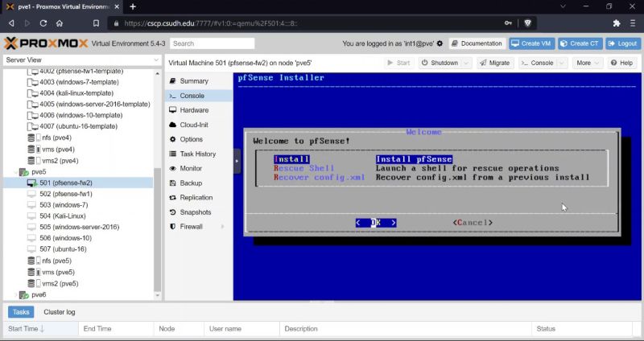Switch to Cluster log tab
The image size is (644, 341).
tap(60, 312)
